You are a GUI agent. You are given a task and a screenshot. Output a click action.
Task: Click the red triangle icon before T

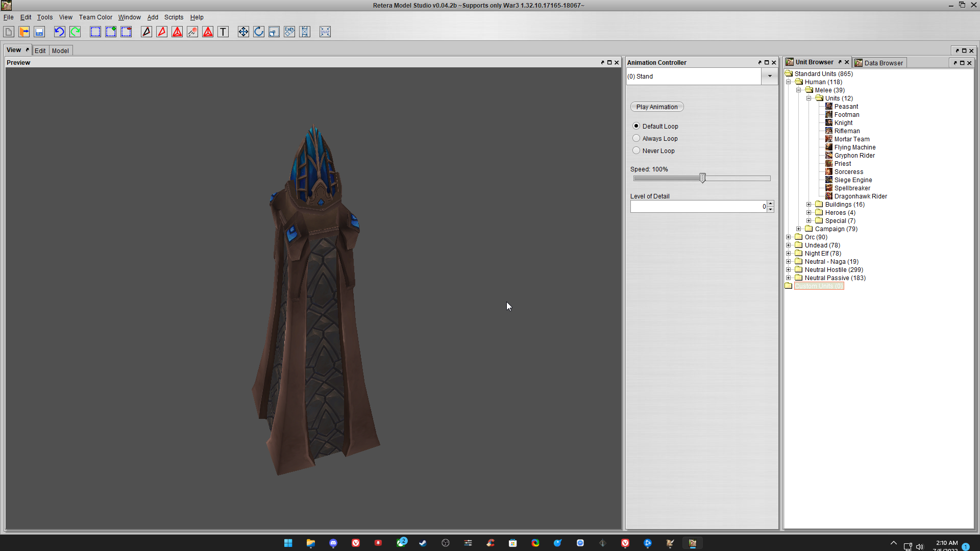tap(208, 32)
